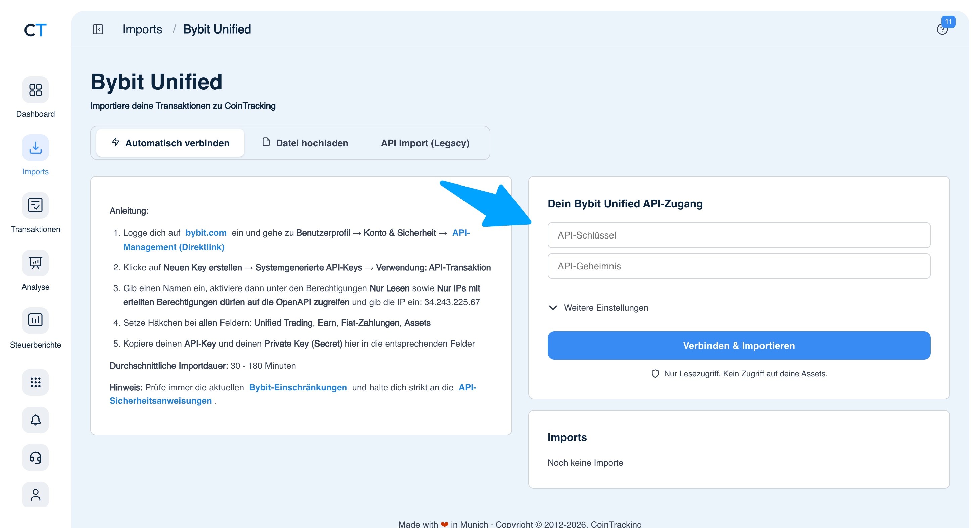Viewport: 980px width, 528px height.
Task: Click the Imports card heading
Action: [567, 437]
